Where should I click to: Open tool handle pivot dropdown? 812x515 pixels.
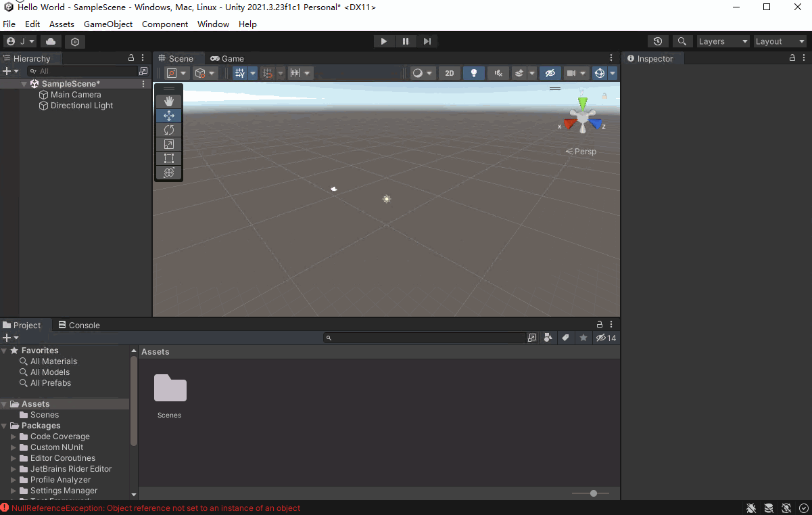point(177,73)
